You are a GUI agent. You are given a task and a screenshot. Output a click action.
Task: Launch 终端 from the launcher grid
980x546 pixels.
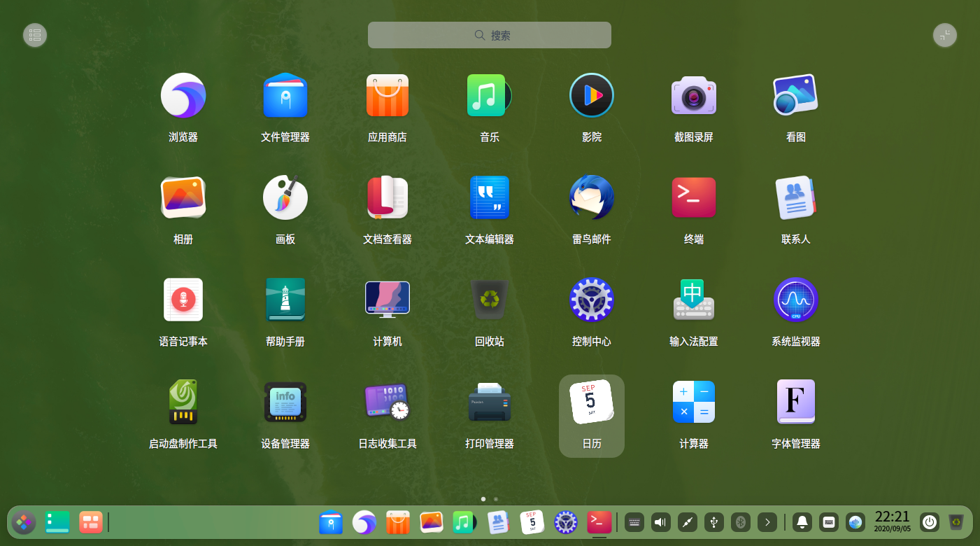pos(694,198)
